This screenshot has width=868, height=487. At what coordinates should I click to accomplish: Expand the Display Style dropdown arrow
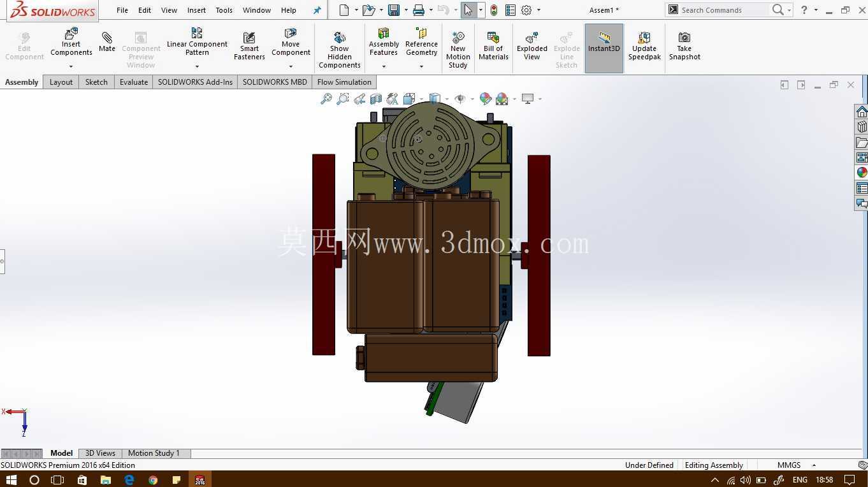click(447, 99)
